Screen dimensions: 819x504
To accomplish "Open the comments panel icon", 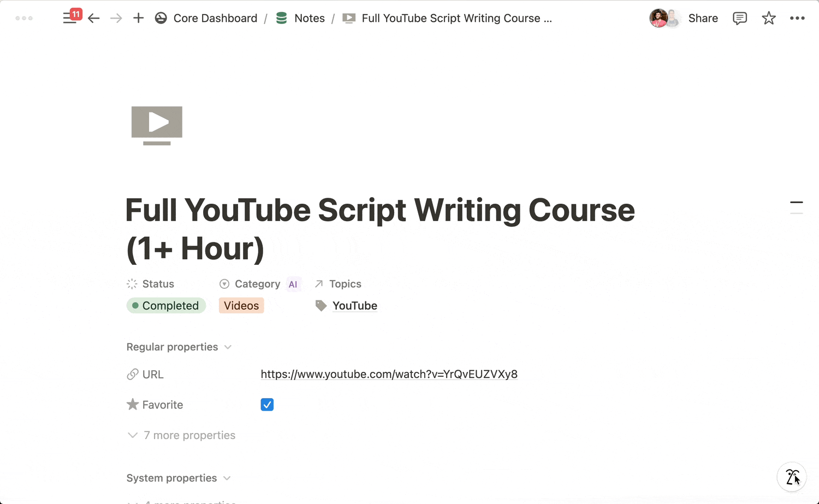I will 740,18.
